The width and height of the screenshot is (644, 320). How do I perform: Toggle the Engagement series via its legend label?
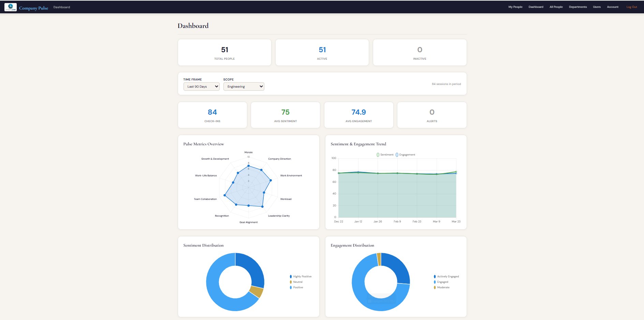tap(408, 155)
